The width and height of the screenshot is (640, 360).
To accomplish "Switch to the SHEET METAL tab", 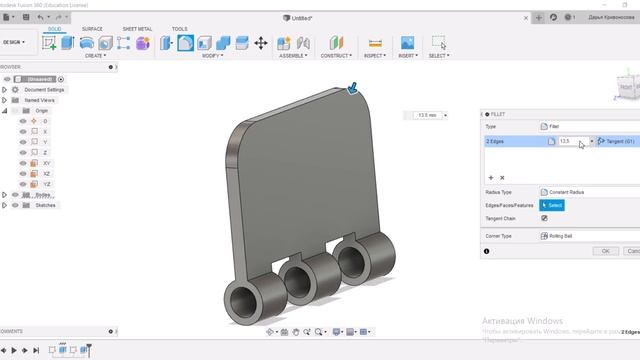I will [x=137, y=29].
